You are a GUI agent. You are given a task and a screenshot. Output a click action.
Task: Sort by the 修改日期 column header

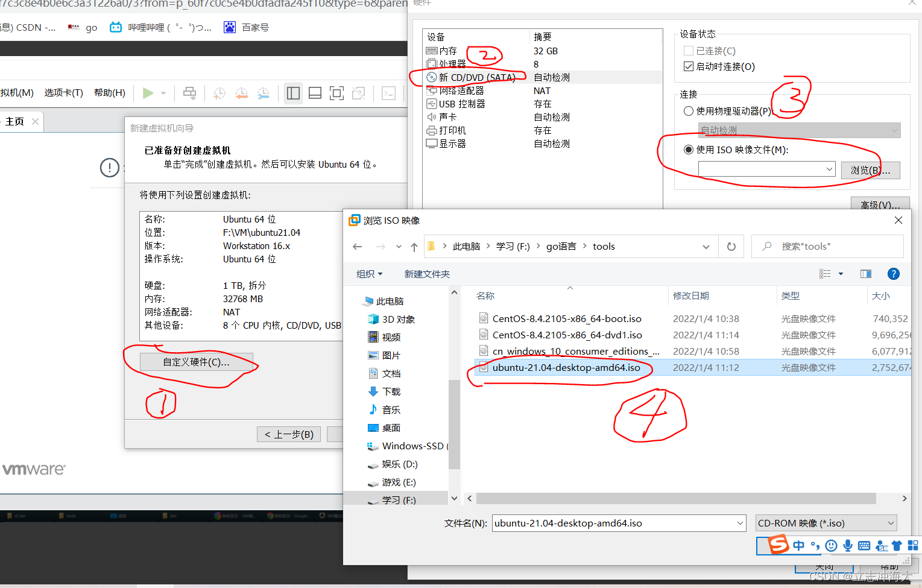pos(691,296)
